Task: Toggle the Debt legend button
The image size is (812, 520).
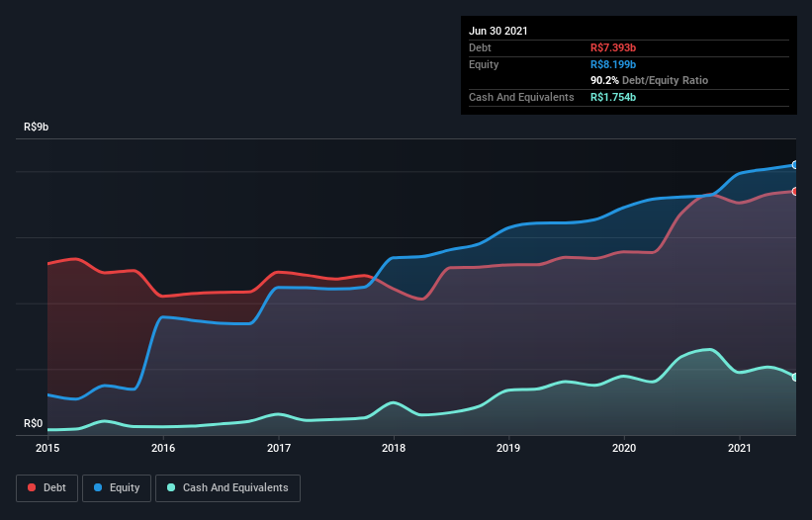Action: tap(46, 488)
